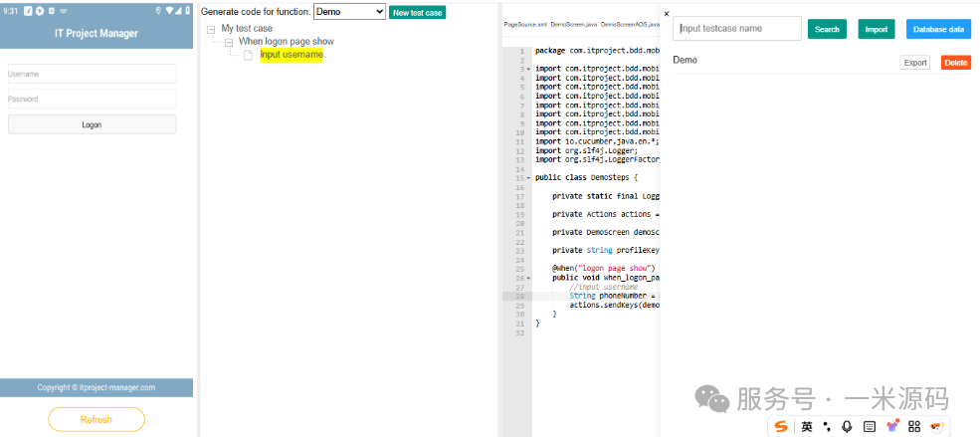Select the My test case label
Viewport: 980px width, 437px height.
247,29
